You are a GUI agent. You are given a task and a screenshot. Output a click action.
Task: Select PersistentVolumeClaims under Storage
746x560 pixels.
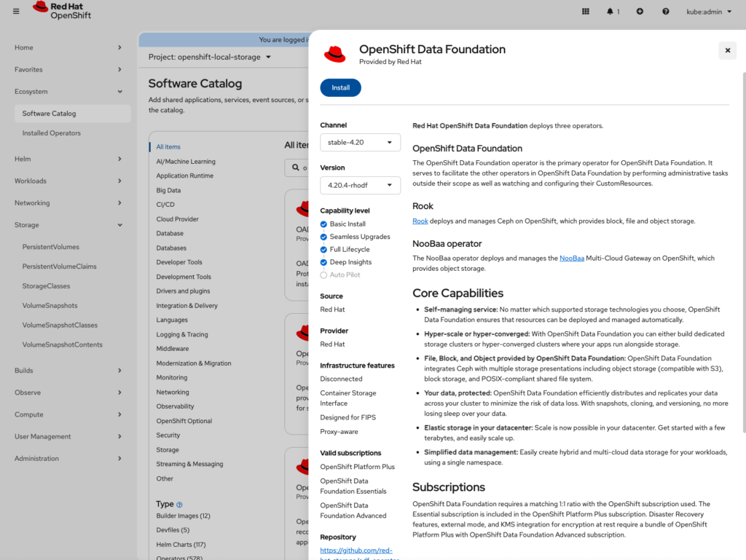pyautogui.click(x=60, y=267)
